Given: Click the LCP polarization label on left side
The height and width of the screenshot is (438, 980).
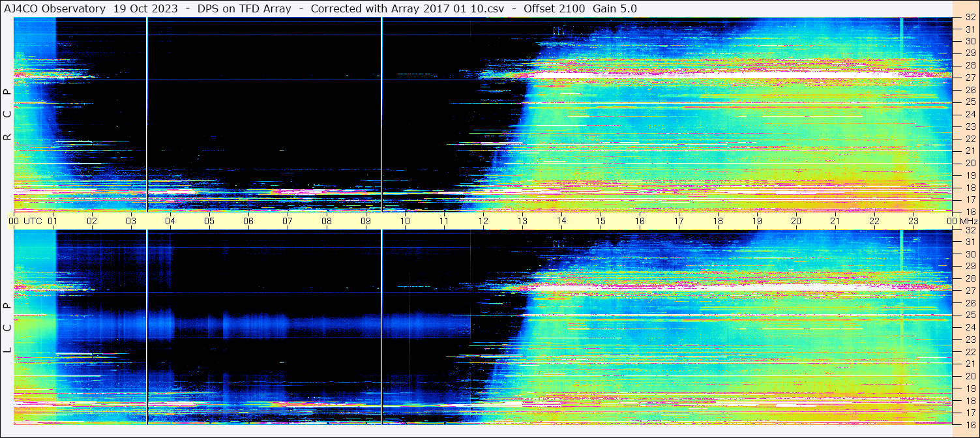Looking at the screenshot, I should tap(7, 328).
